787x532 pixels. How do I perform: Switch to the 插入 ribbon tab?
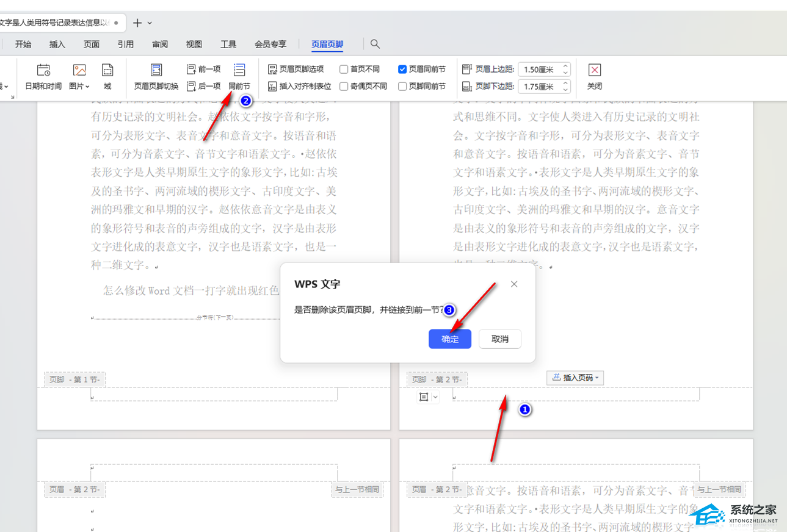pyautogui.click(x=57, y=44)
